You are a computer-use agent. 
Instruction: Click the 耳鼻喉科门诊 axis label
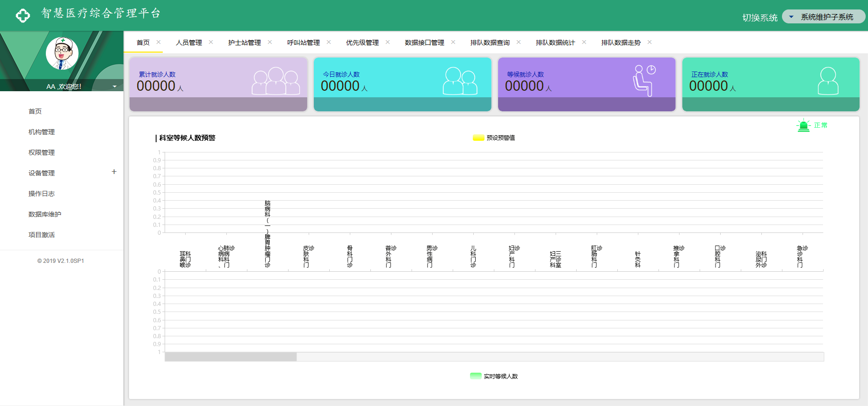(x=185, y=259)
